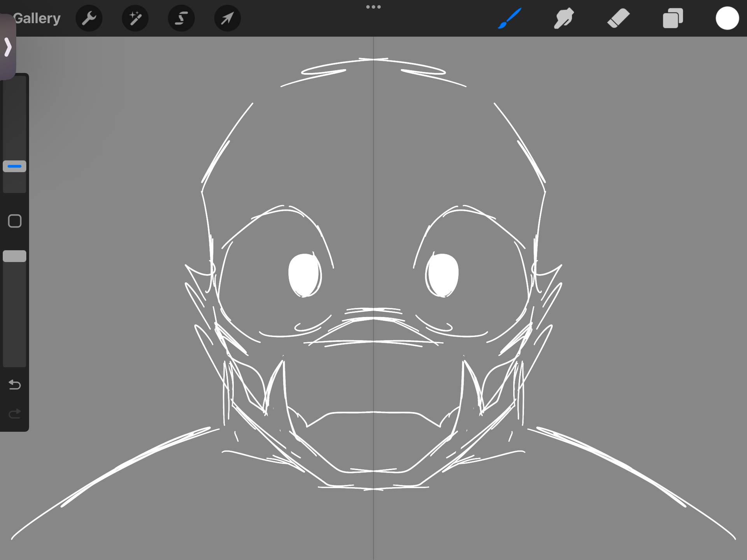Click the brush opacity slider handle
The width and height of the screenshot is (747, 560).
tap(15, 256)
